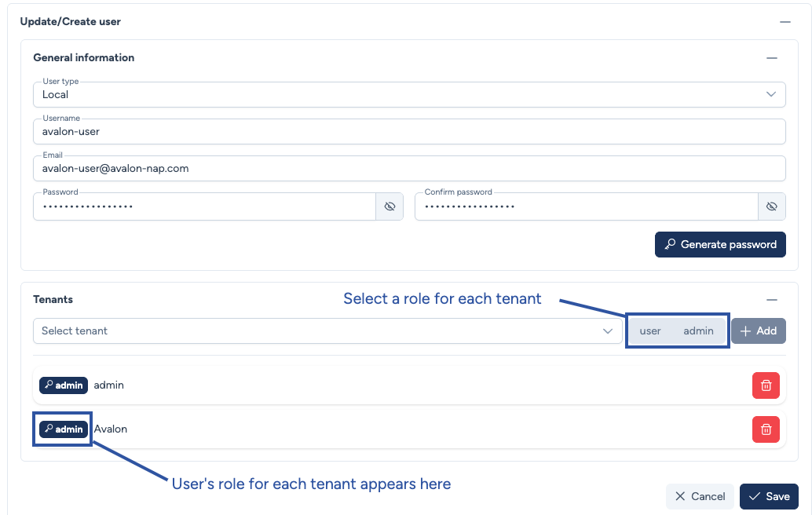
Task: Toggle Confirm password visibility eye icon
Action: (771, 206)
